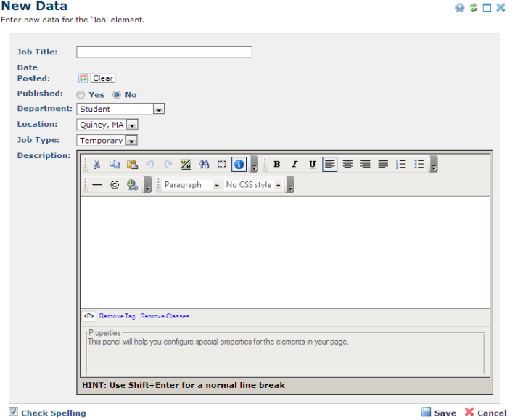Center align the text
Screen dimensions: 515x420
coord(347,165)
